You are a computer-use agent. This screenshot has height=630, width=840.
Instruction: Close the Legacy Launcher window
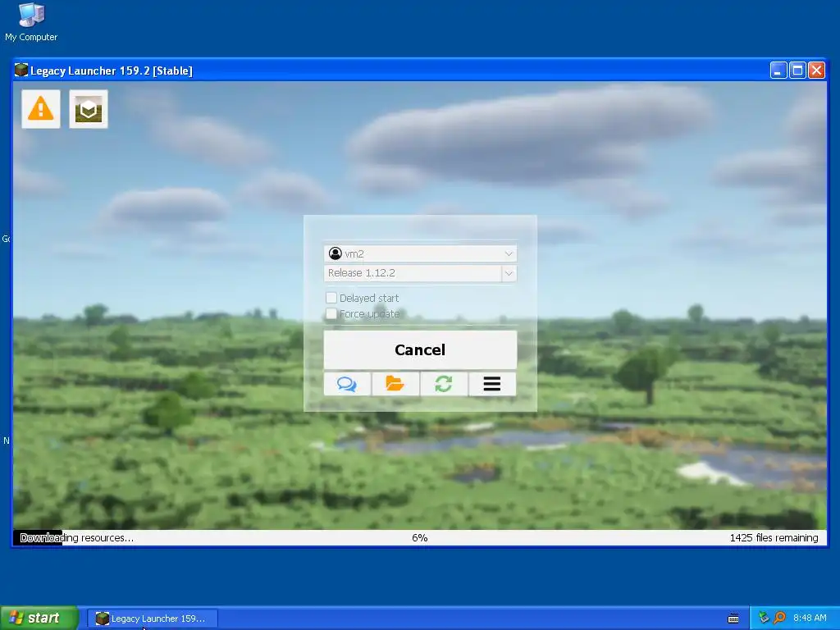[816, 71]
